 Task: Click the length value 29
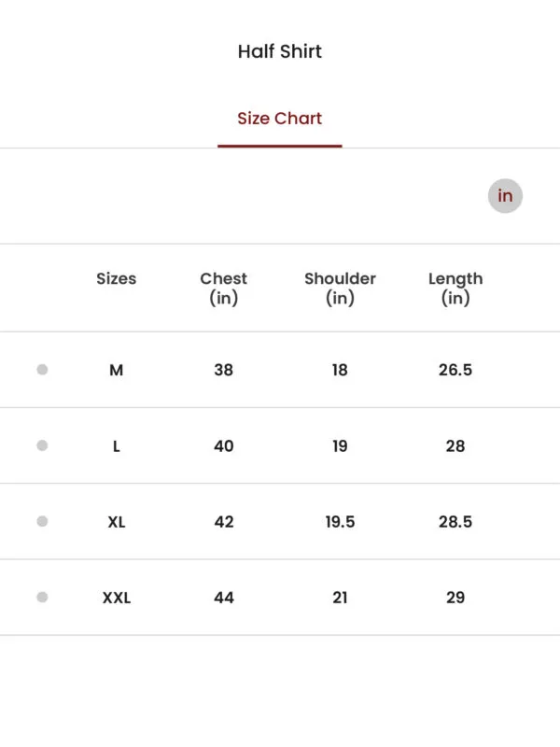coord(455,598)
